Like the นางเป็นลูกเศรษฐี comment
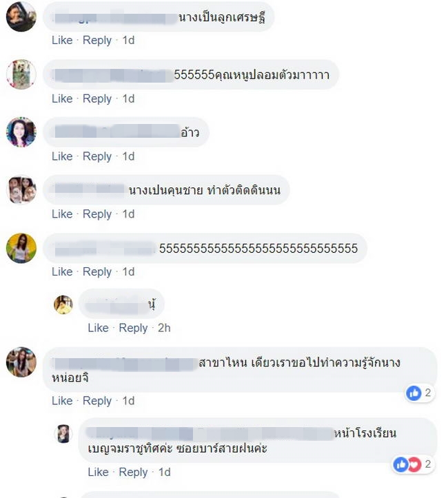The width and height of the screenshot is (448, 498). tap(62, 41)
